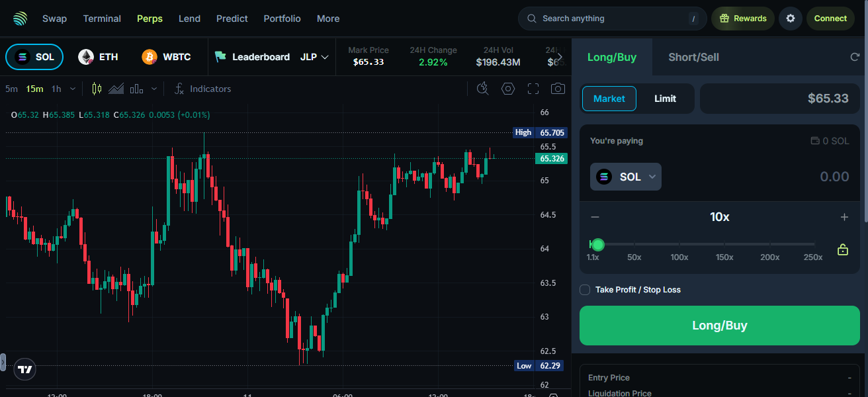Image resolution: width=868 pixels, height=397 pixels.
Task: Open the Portfolio page
Action: [282, 19]
